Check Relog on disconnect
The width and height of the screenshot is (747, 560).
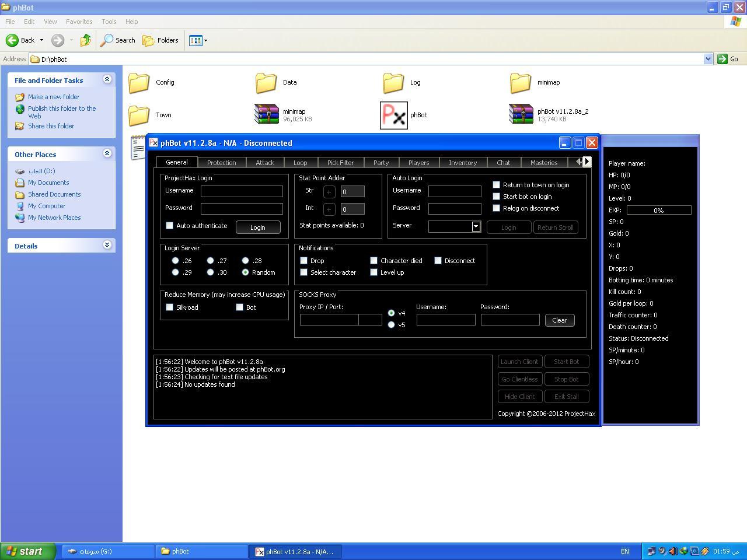(x=497, y=208)
